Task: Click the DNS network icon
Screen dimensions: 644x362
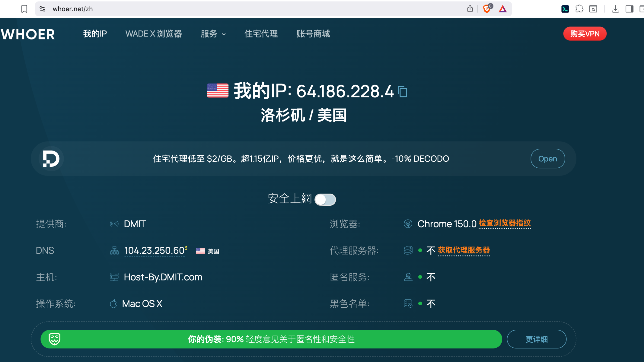Action: [x=114, y=250]
